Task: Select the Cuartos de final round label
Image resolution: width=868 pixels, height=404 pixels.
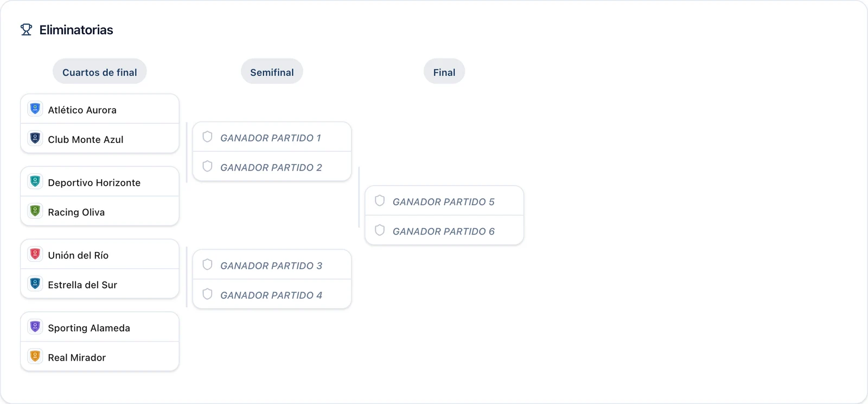Action: pyautogui.click(x=100, y=72)
